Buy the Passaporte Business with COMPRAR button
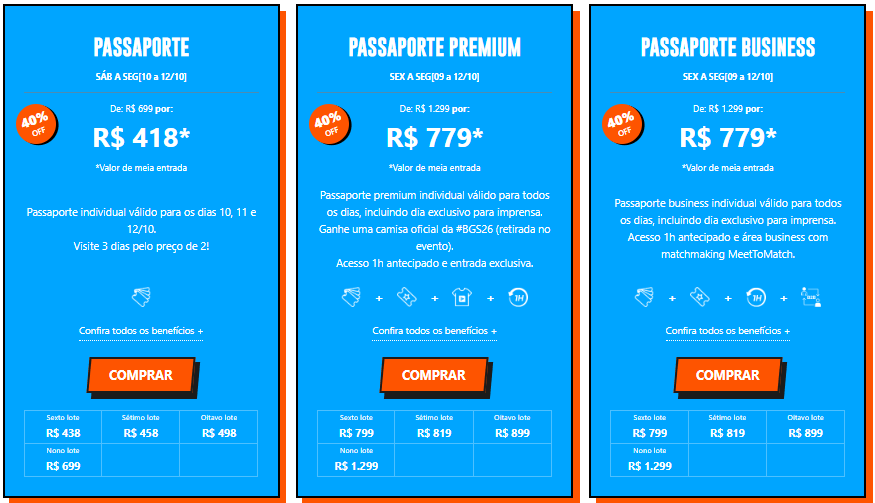The image size is (875, 503). pos(728,375)
